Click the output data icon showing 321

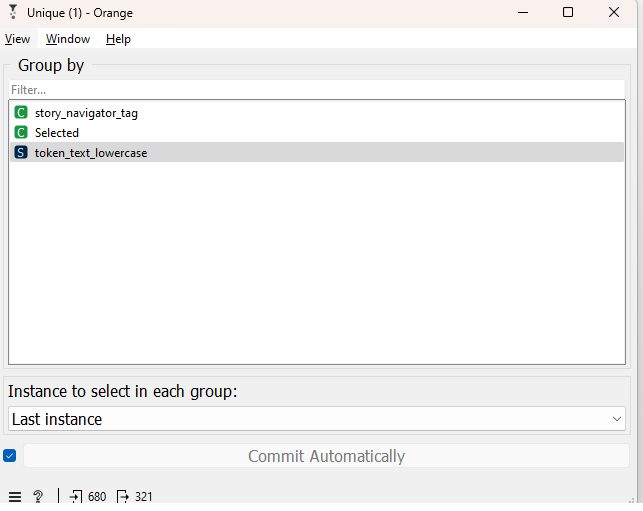point(122,497)
